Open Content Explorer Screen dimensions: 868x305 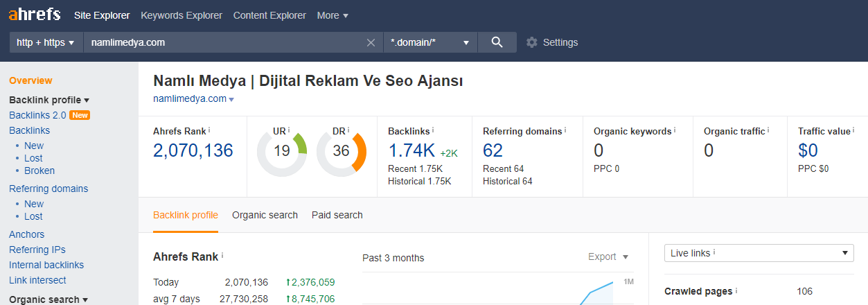(269, 15)
